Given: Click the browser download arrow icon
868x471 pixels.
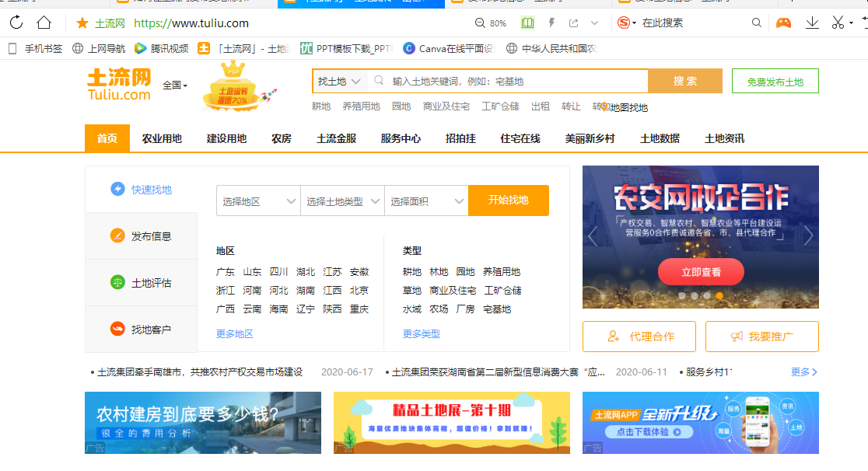Looking at the screenshot, I should (x=812, y=23).
